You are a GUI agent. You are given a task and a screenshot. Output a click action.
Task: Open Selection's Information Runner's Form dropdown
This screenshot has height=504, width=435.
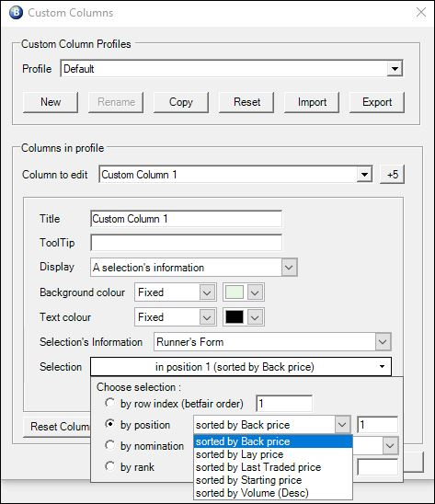[272, 342]
